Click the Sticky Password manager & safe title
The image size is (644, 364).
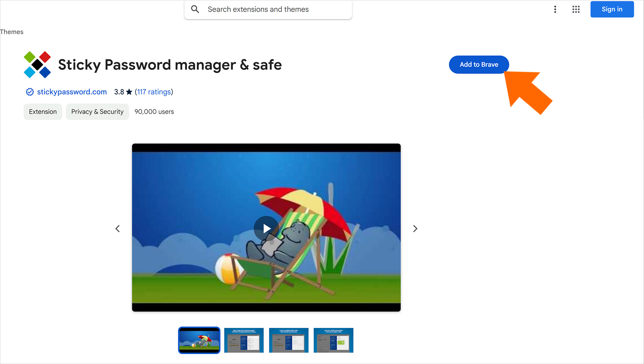coord(170,65)
